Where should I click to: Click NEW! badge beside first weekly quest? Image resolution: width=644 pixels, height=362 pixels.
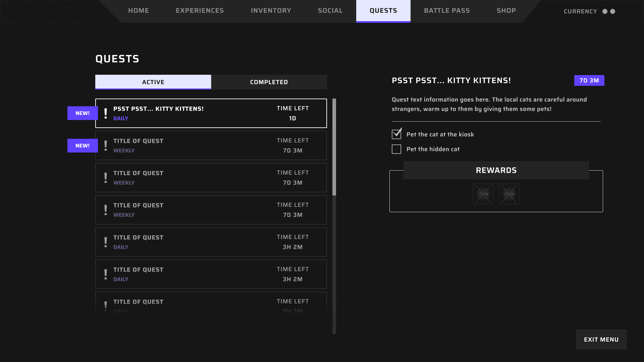click(82, 146)
